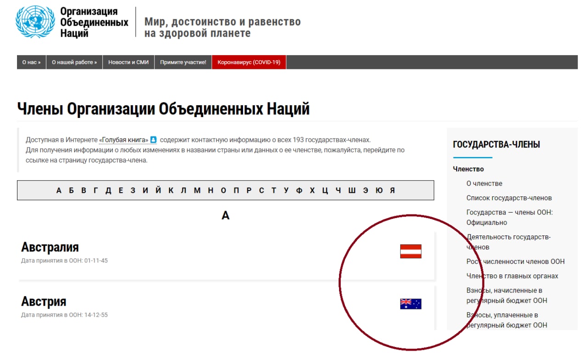Jump to letter Ю in alphabet bar
The width and height of the screenshot is (588, 364).
tap(379, 190)
